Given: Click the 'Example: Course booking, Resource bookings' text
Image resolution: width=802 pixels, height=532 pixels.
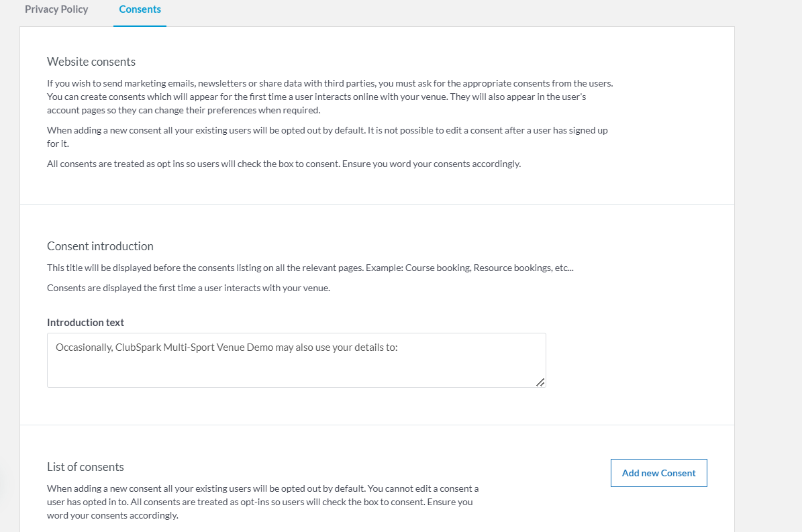Looking at the screenshot, I should tap(470, 268).
